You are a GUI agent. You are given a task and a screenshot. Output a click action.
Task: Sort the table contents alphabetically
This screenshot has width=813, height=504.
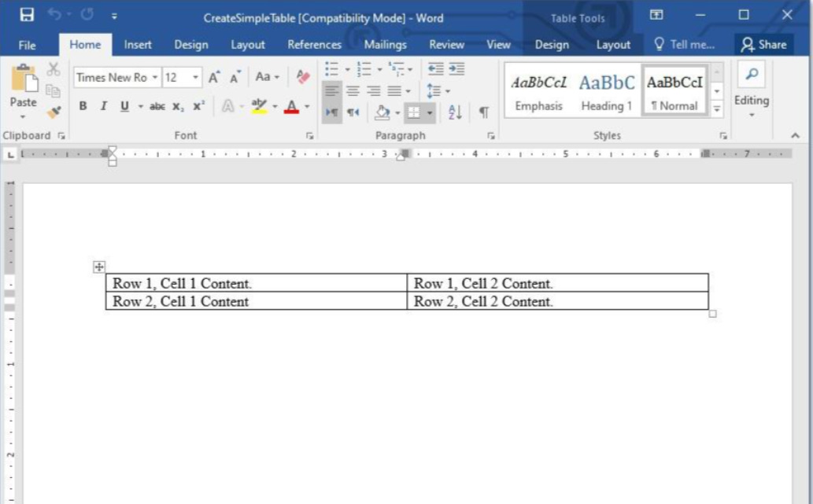click(455, 112)
